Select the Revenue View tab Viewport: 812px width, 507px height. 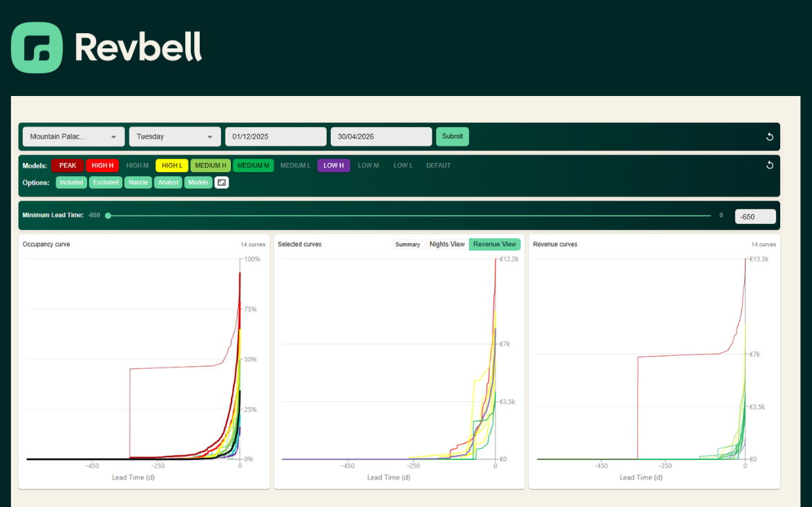(495, 245)
